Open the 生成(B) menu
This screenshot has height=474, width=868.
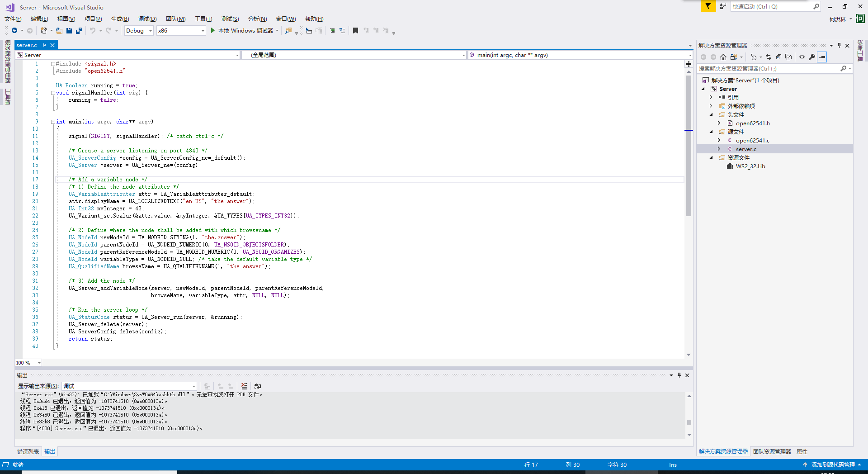tap(120, 19)
